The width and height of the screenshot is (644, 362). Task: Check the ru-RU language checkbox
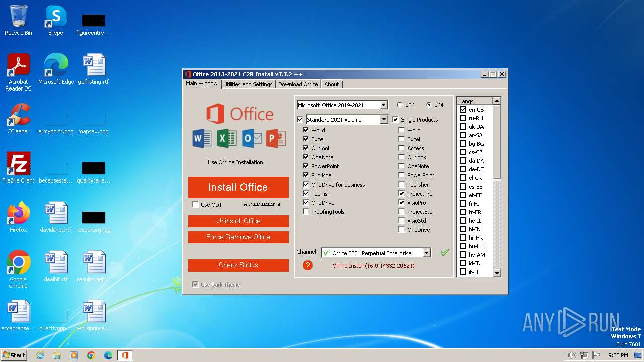pos(463,118)
